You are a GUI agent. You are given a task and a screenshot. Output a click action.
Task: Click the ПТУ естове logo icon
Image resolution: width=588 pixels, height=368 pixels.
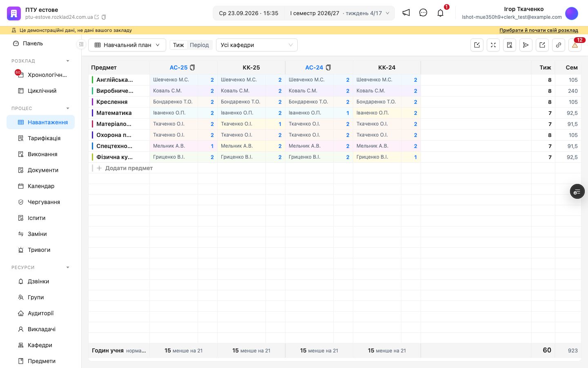coord(14,13)
